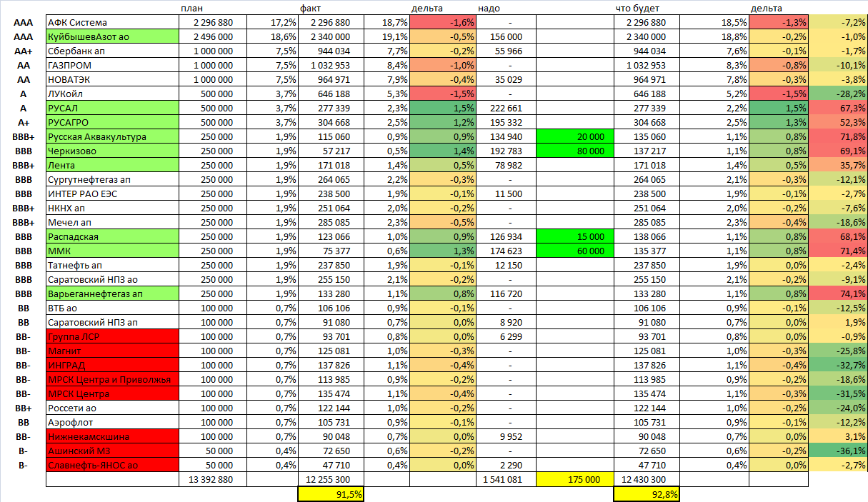Click the AA+ rating cell

click(x=24, y=51)
